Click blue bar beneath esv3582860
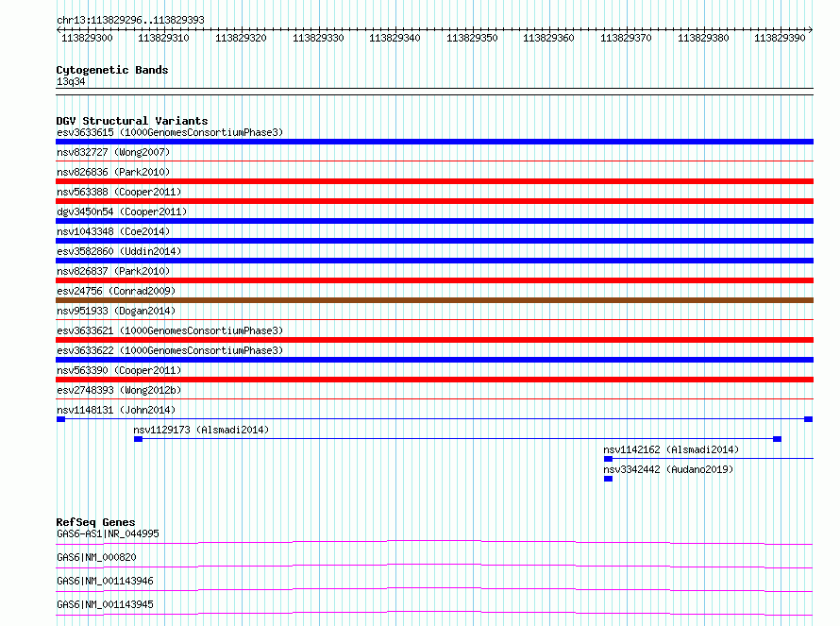Image resolution: width=840 pixels, height=626 pixels. [434, 261]
